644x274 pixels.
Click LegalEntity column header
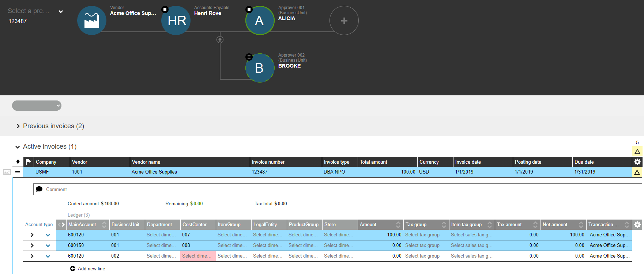(x=269, y=225)
